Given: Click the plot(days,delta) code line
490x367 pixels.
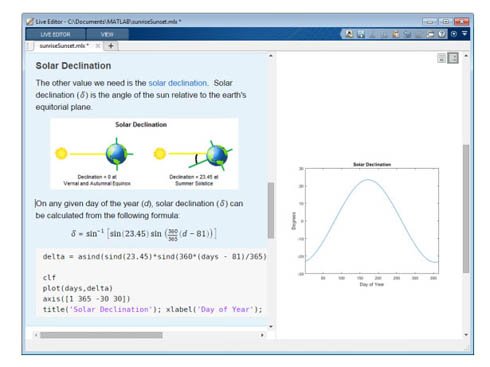Looking at the screenshot, I should (x=78, y=288).
